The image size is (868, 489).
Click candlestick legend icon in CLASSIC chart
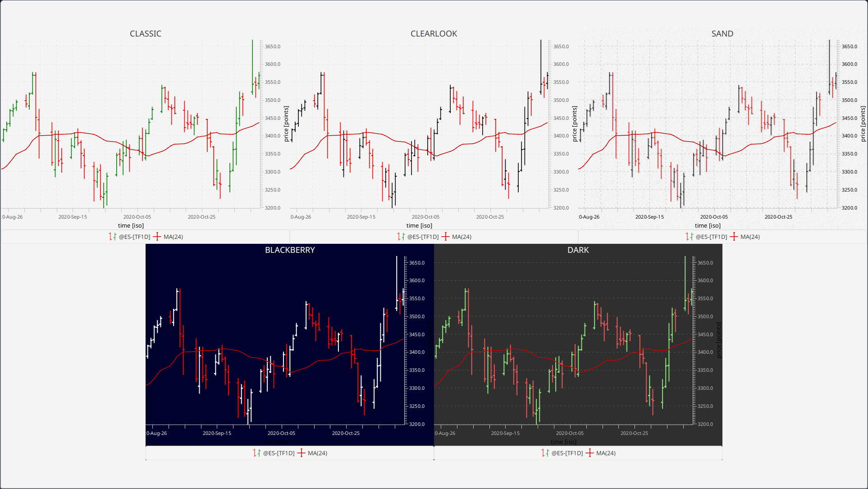pos(112,237)
